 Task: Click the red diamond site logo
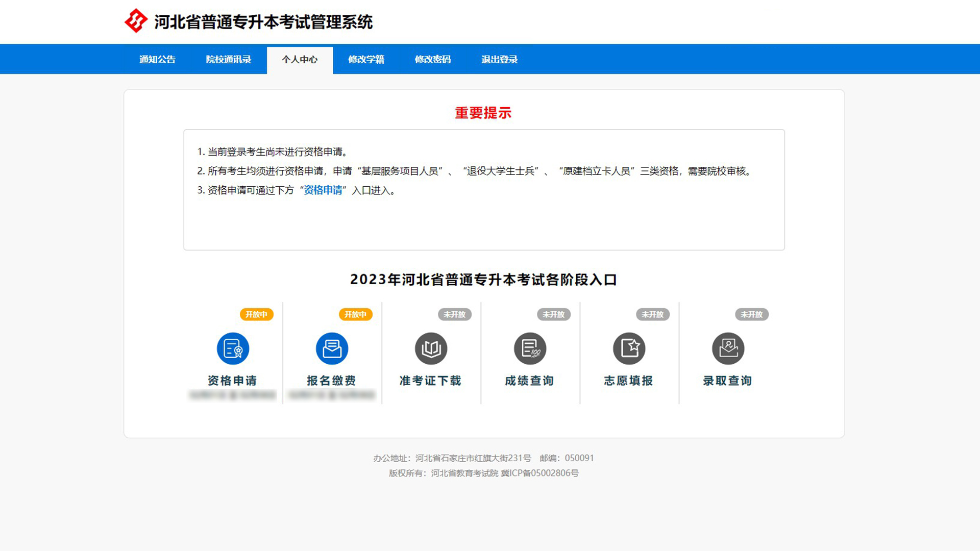[136, 21]
